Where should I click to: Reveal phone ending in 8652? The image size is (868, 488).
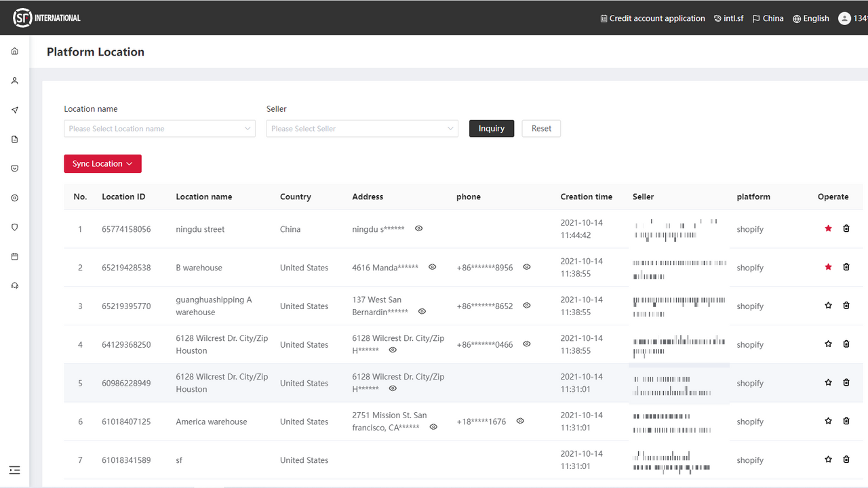[527, 306]
